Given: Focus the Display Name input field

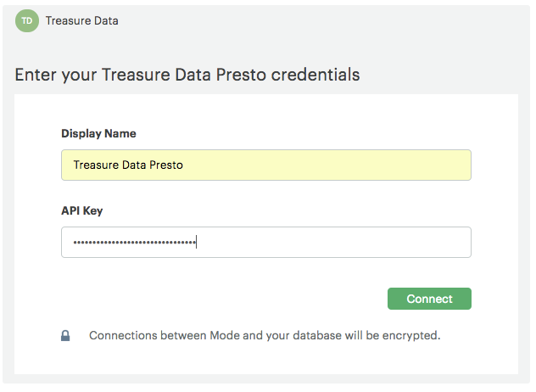Looking at the screenshot, I should coord(265,165).
